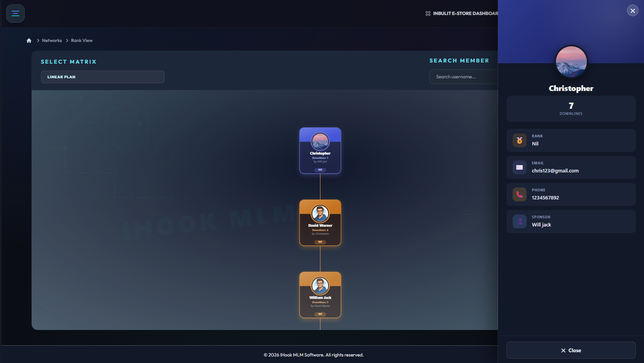
Task: Focus the Search username field
Action: [464, 77]
